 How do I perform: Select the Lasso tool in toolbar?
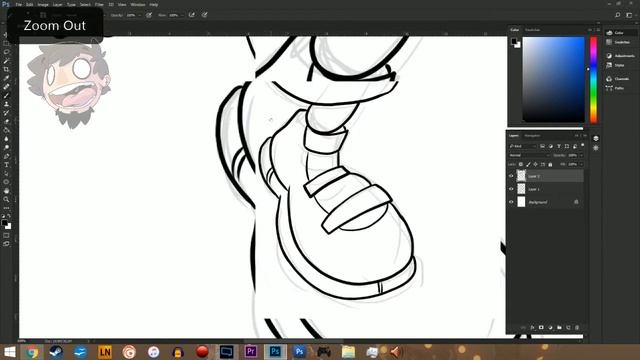(7, 52)
